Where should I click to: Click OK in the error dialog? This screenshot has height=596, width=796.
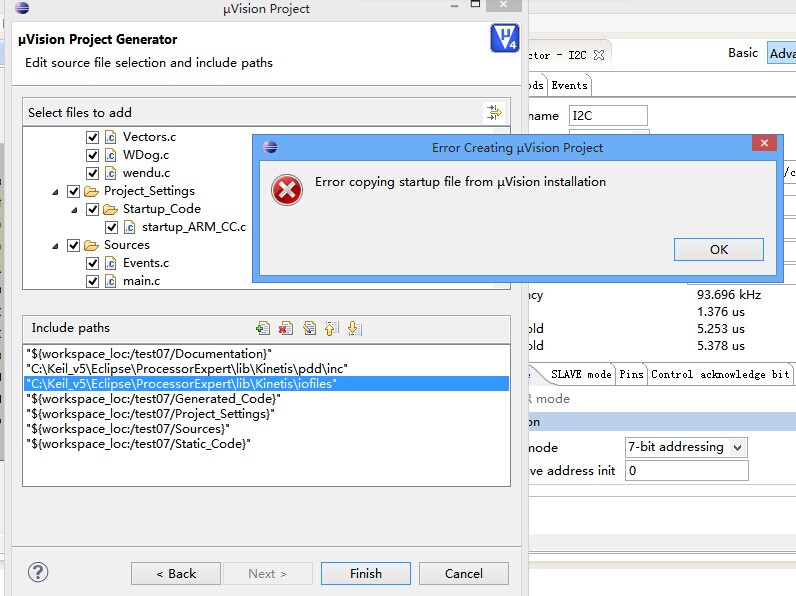[x=718, y=249]
